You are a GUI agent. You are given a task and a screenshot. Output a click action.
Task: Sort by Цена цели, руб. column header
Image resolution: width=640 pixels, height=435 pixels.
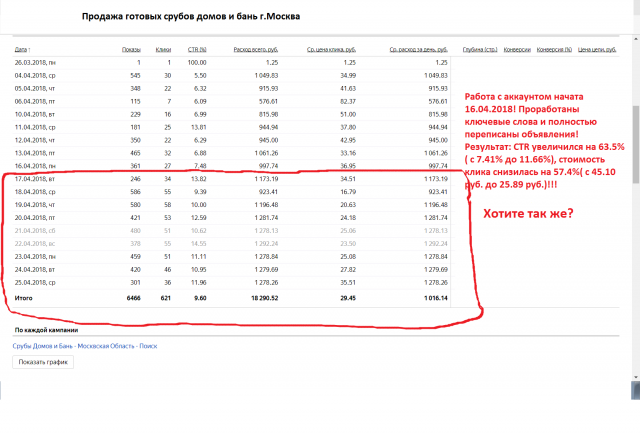point(597,49)
